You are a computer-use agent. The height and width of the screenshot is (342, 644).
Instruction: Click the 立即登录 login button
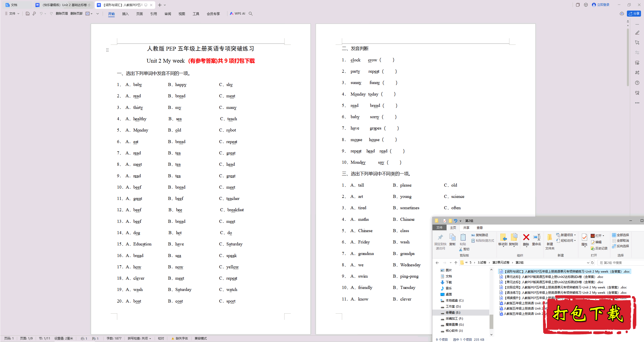[x=601, y=5]
